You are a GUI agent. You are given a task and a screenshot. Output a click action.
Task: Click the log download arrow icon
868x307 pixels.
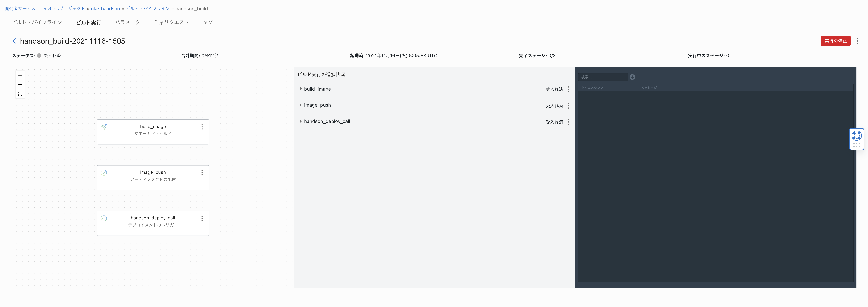point(632,77)
